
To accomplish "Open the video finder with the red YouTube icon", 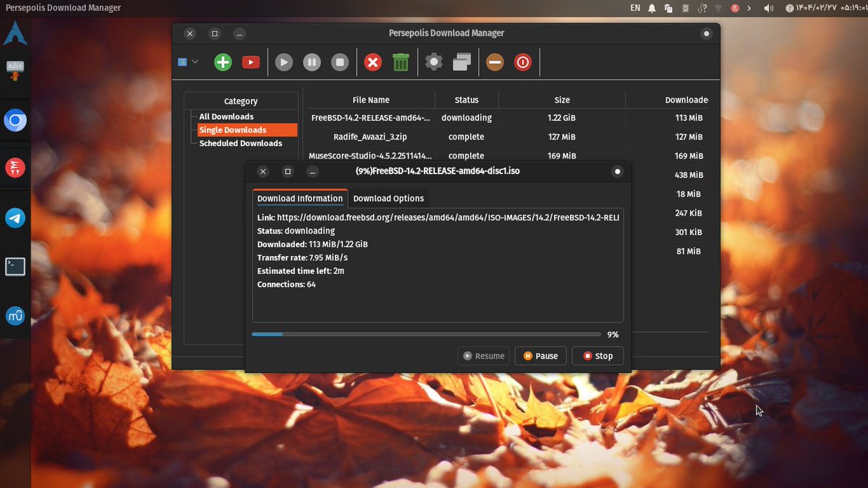I will [251, 62].
